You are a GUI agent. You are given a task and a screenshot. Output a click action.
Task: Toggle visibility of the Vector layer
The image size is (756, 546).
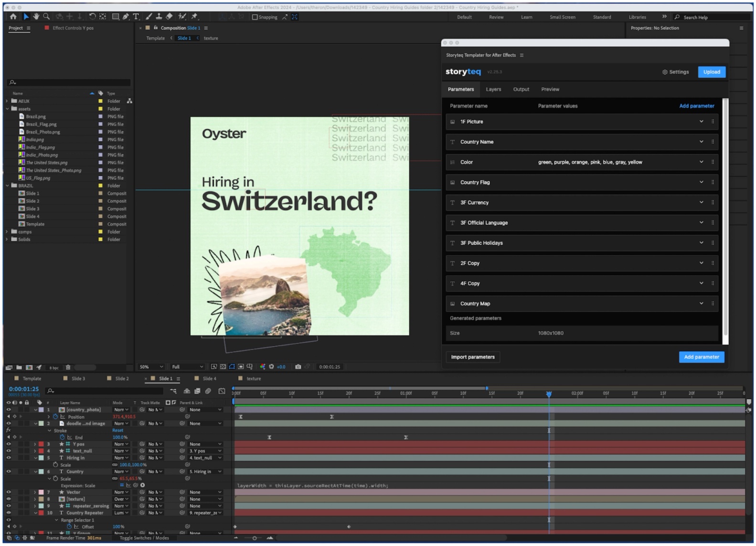point(8,492)
